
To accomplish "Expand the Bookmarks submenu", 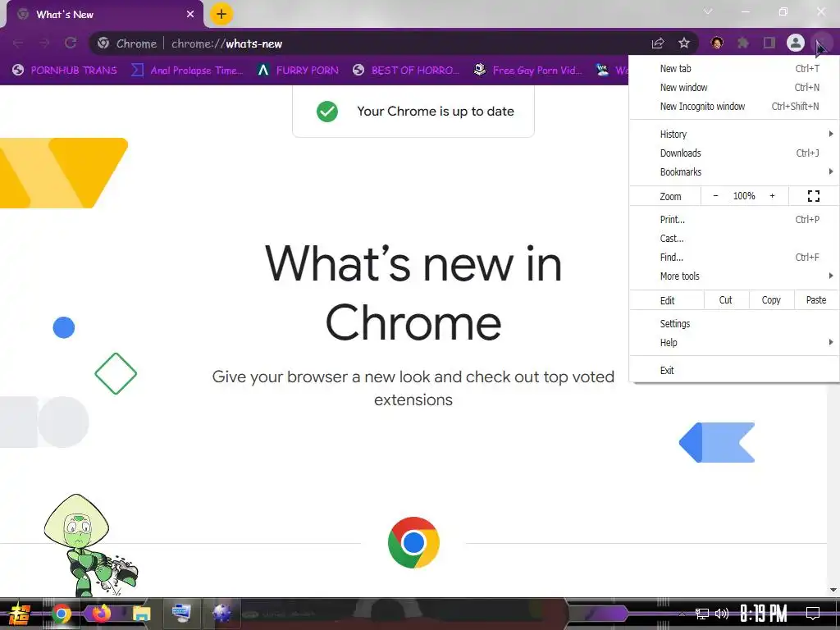I will point(734,171).
